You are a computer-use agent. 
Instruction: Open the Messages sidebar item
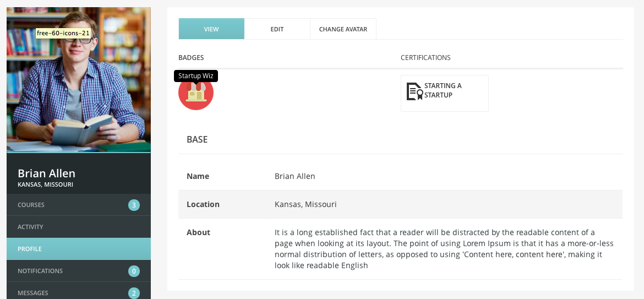33,293
